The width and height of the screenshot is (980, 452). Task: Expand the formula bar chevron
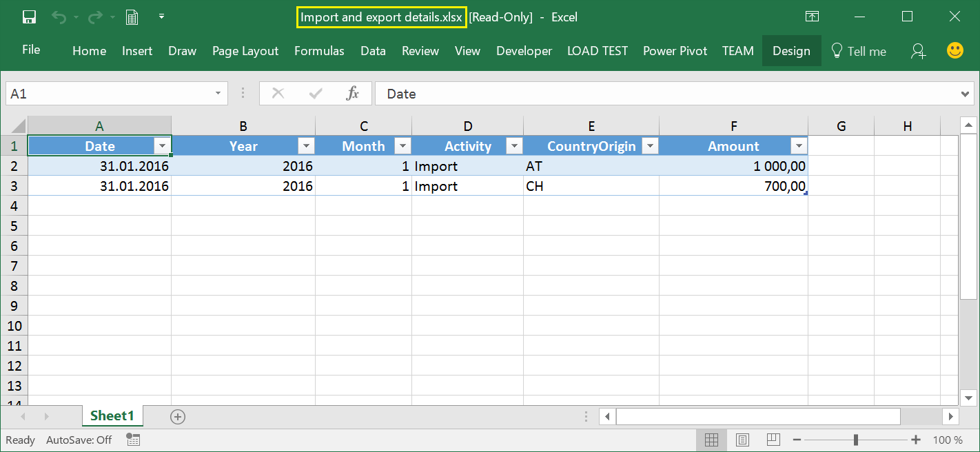coord(966,94)
